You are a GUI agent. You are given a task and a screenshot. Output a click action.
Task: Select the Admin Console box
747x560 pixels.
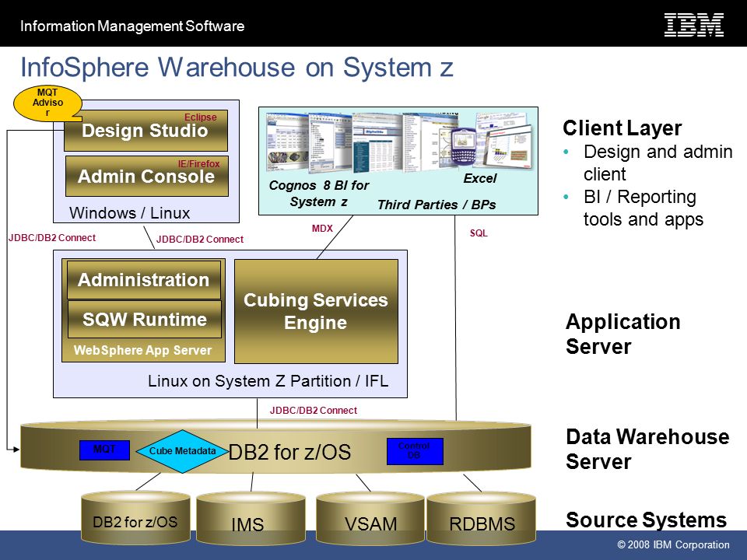point(147,176)
